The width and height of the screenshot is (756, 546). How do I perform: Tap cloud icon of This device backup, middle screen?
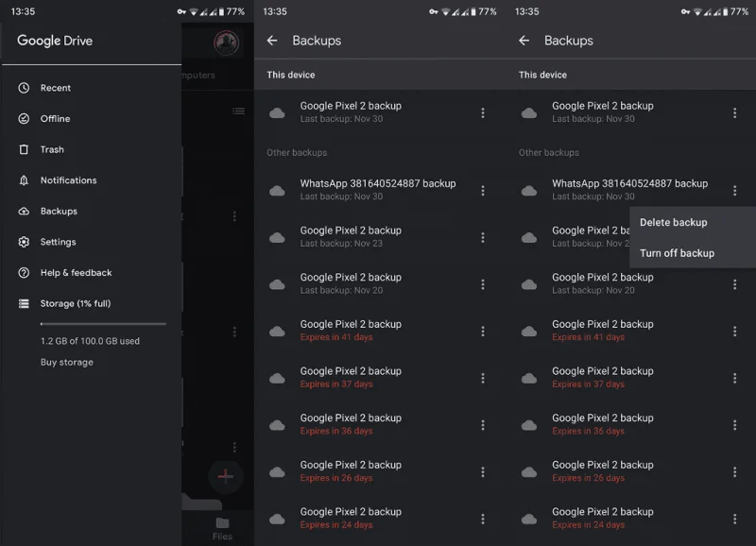[x=277, y=113]
